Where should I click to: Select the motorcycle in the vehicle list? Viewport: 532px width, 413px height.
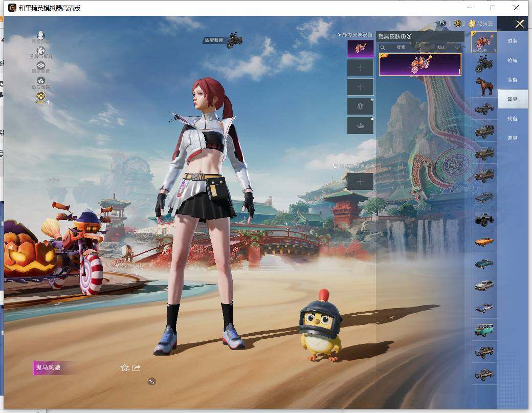click(x=484, y=64)
